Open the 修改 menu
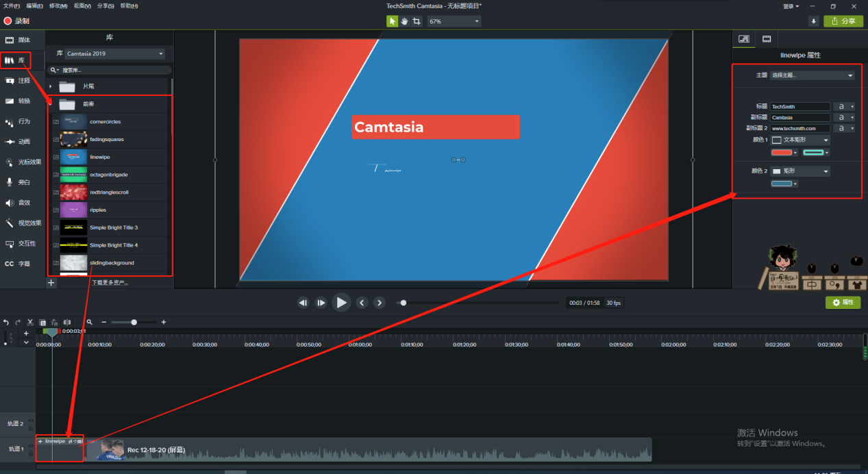 point(60,5)
